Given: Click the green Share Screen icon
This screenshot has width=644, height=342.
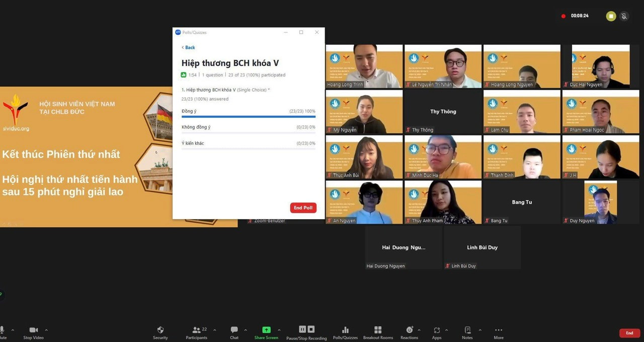Looking at the screenshot, I should pyautogui.click(x=266, y=330).
